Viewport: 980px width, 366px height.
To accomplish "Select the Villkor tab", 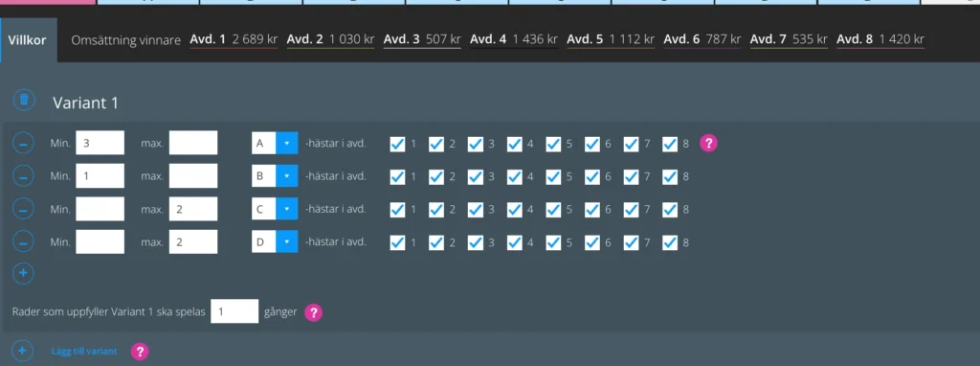I will pos(29,40).
